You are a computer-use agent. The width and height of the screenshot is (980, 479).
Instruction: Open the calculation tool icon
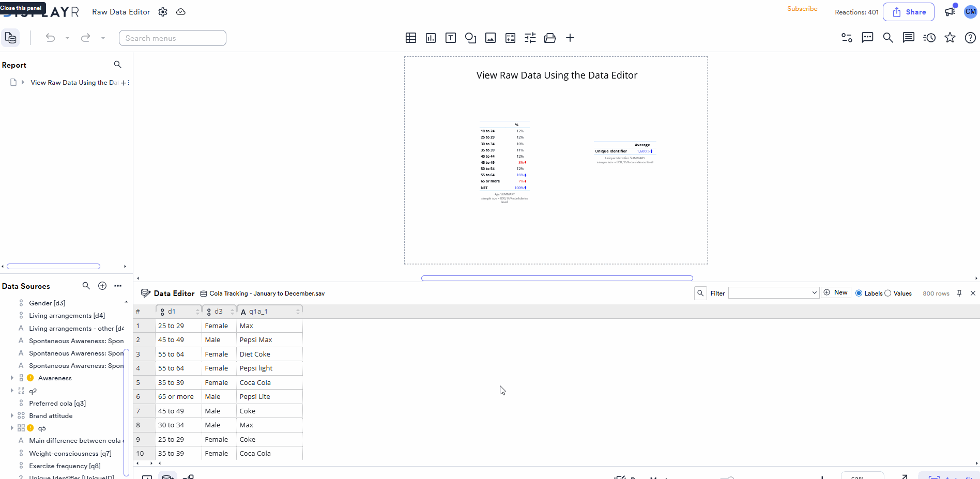[x=510, y=38]
